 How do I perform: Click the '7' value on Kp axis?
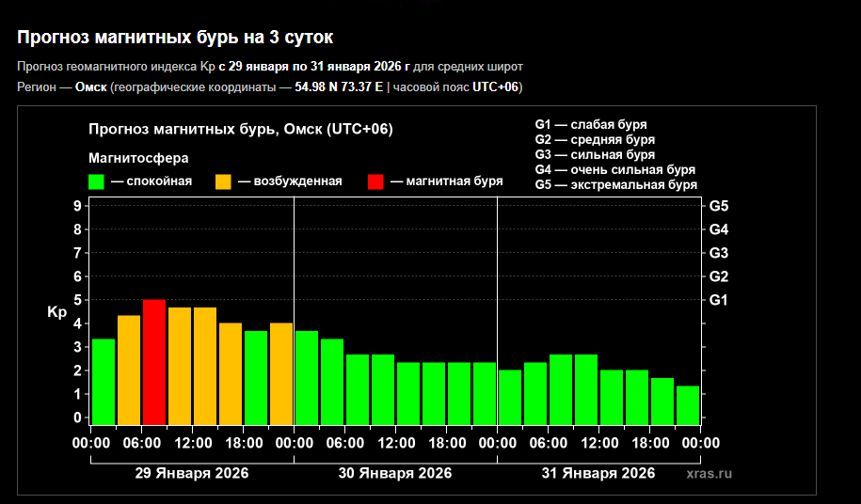tap(77, 253)
